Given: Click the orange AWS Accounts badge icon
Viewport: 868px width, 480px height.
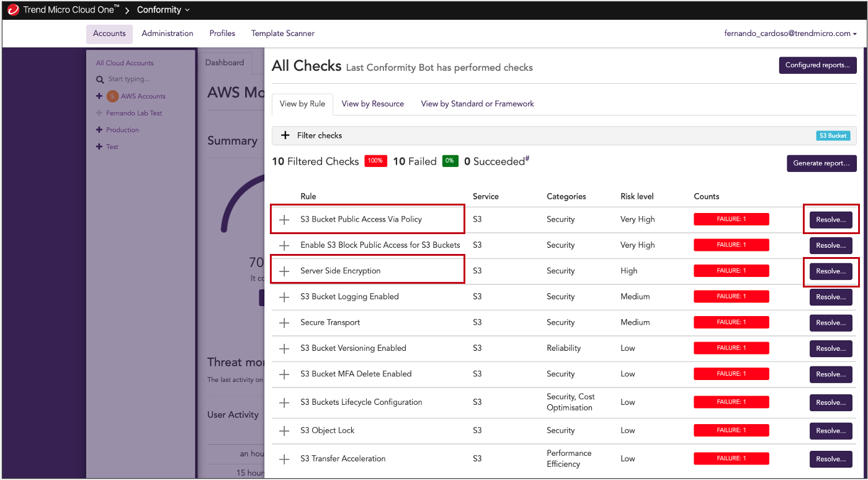Looking at the screenshot, I should (112, 96).
